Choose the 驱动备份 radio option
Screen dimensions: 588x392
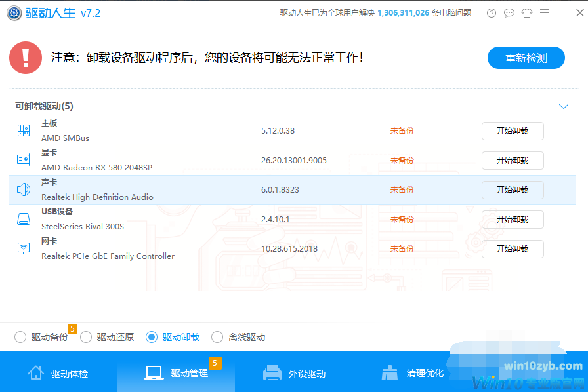pyautogui.click(x=20, y=336)
